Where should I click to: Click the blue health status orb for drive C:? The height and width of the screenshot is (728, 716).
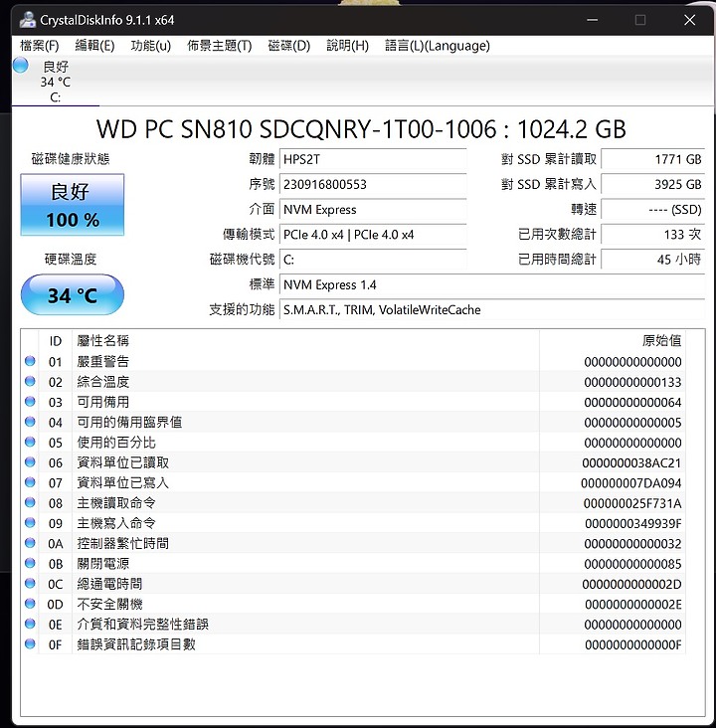click(21, 65)
